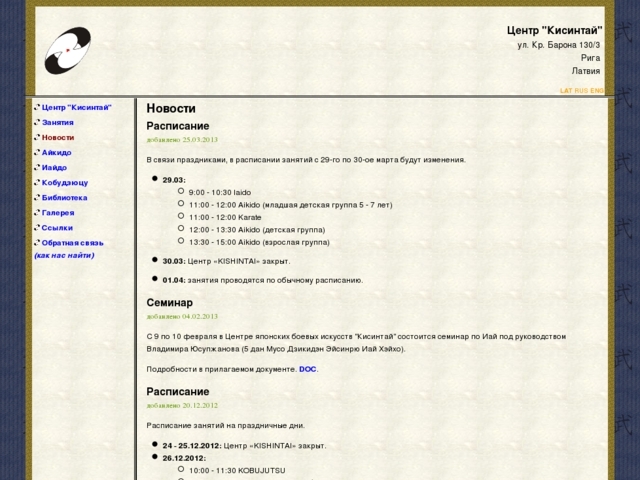
Task: Click the bullet icon beside Занятия
Action: pos(37,122)
